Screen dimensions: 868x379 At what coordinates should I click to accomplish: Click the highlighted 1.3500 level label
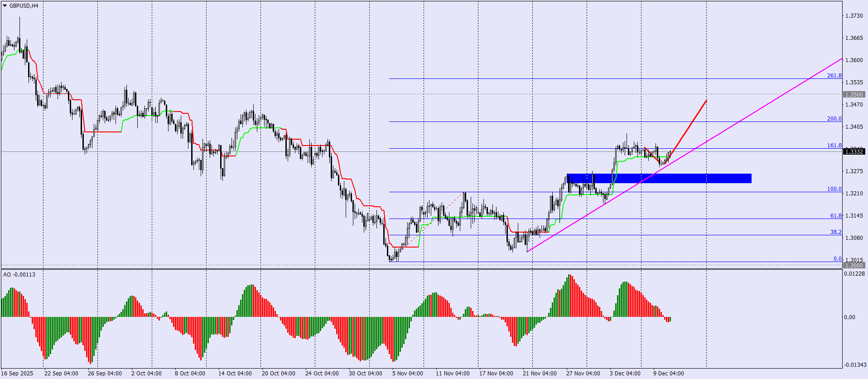pyautogui.click(x=854, y=94)
